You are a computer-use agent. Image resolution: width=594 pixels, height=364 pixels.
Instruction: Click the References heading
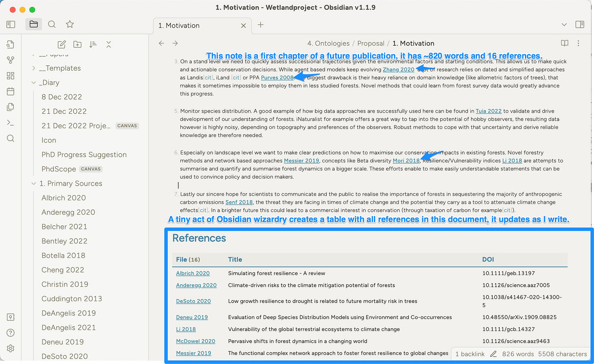coord(199,238)
